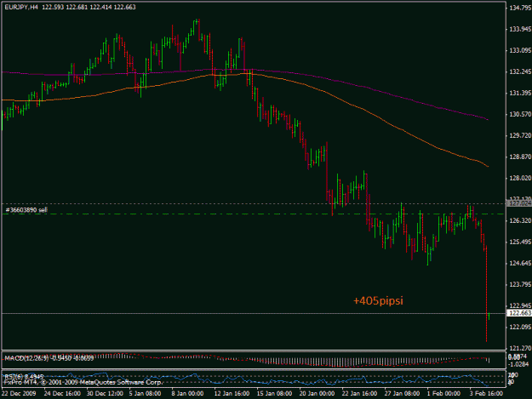532x399 pixels.
Task: Click the highlighted 127.024 level price tag
Action: (x=519, y=203)
